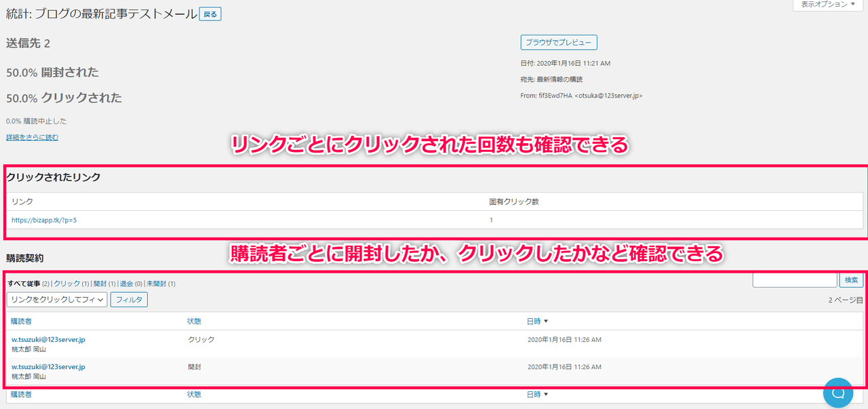Open the リンクをクリックしてフィルタ dropdown
This screenshot has height=409, width=868.
coord(57,299)
